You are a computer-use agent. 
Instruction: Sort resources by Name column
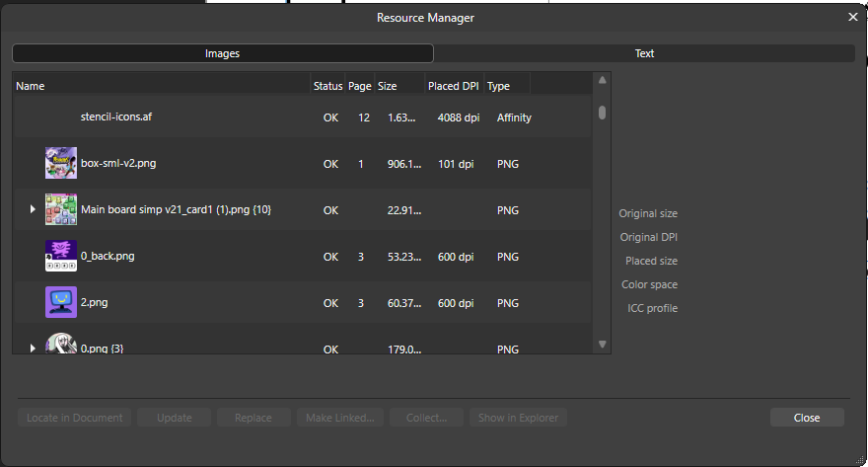162,86
